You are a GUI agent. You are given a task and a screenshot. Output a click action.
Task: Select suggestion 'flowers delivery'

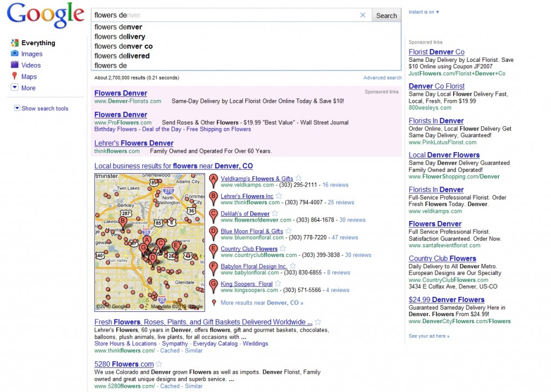(x=246, y=37)
